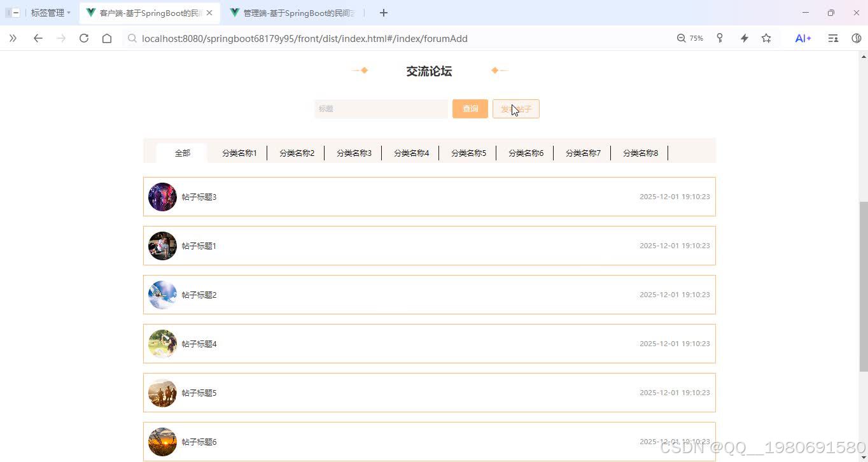Screen dimensions: 868x462
Task: Select the 全部 category tab
Action: pos(182,153)
